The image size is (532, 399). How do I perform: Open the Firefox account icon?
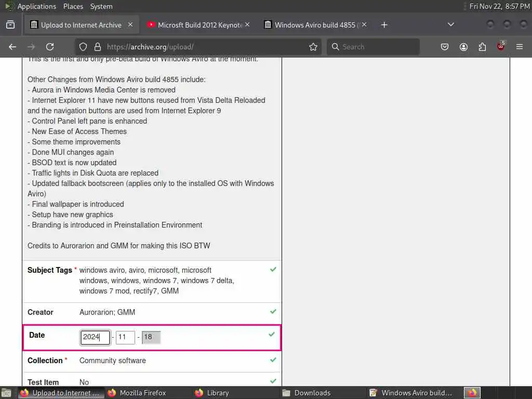point(463,47)
